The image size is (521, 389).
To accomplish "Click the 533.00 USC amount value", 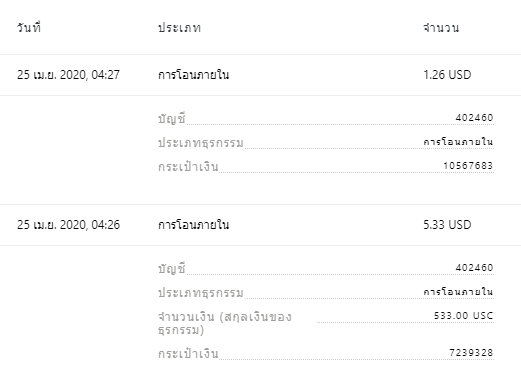I will [463, 315].
